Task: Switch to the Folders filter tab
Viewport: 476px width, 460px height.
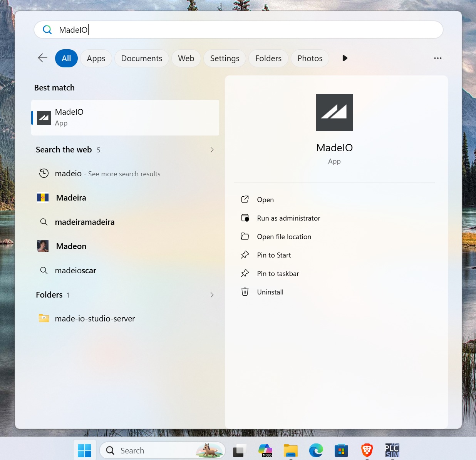Action: tap(268, 59)
